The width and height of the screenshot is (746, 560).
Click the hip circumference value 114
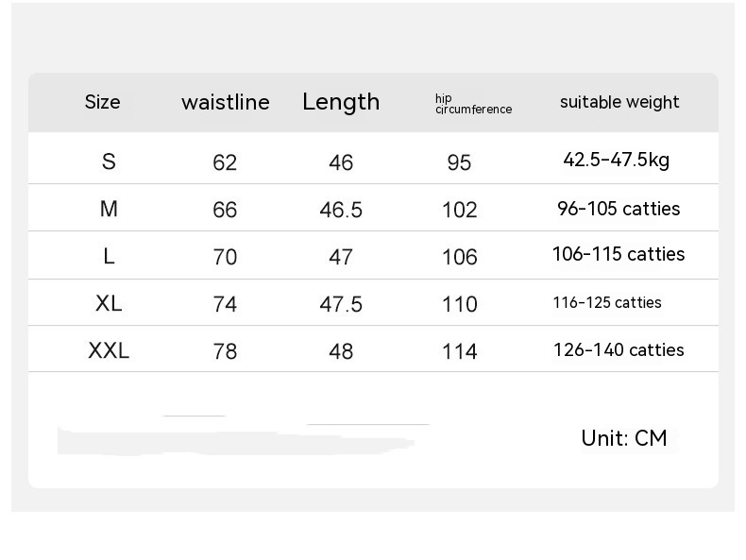pos(460,351)
